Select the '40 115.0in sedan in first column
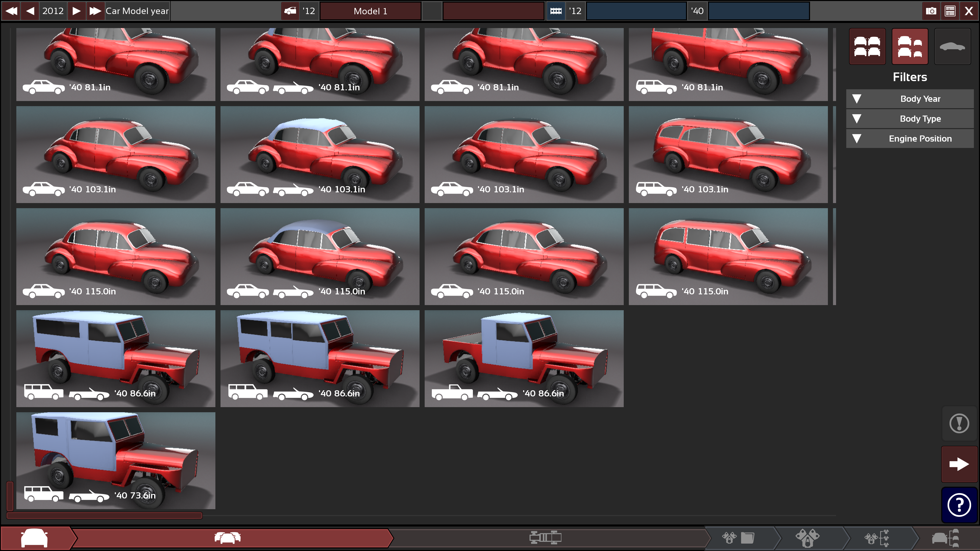Viewport: 980px width, 551px height. [116, 256]
